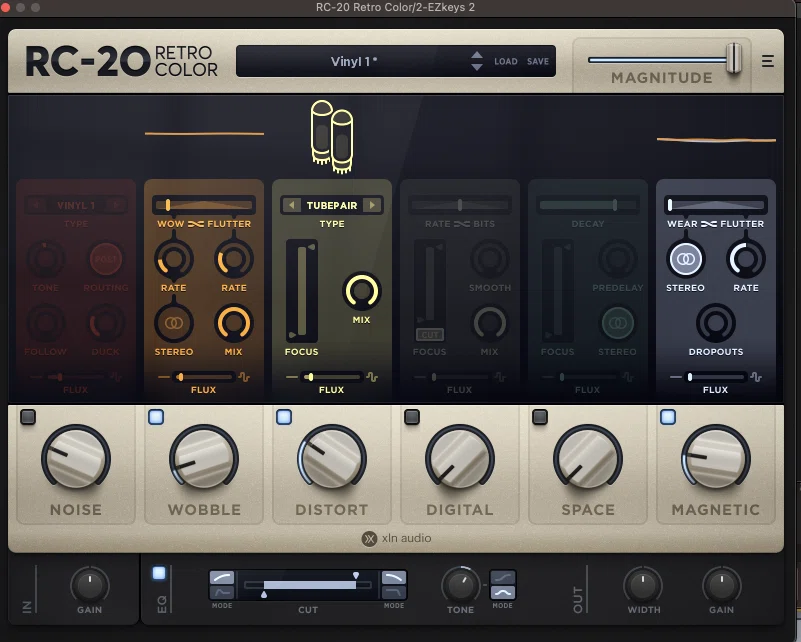801x642 pixels.
Task: Open the Vinyl 1 preset name display
Action: [354, 61]
